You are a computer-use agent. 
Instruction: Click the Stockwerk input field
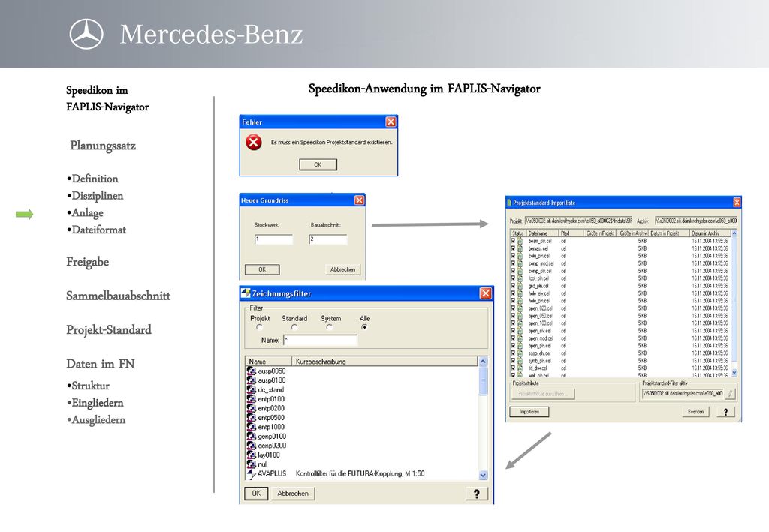[x=273, y=239]
